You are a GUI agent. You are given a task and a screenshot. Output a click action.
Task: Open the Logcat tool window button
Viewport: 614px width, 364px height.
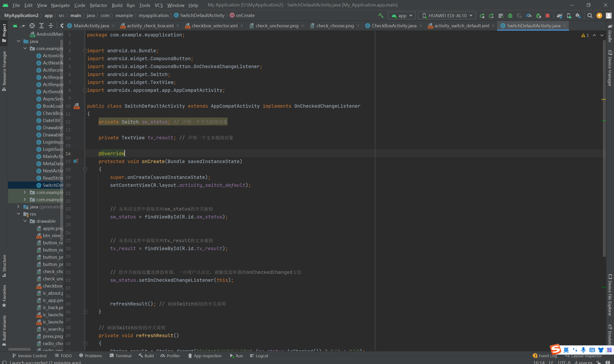(259, 356)
